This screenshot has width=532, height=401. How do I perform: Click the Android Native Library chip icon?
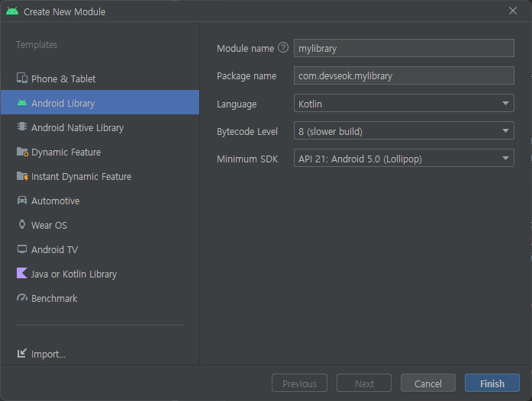[22, 127]
